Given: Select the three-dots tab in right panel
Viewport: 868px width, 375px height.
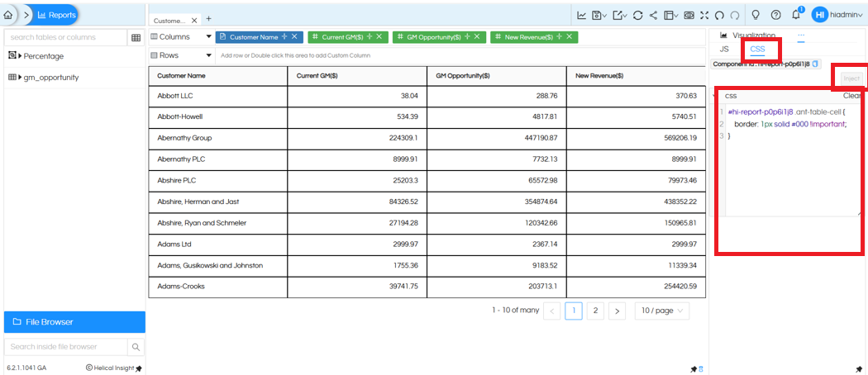Looking at the screenshot, I should (x=801, y=35).
